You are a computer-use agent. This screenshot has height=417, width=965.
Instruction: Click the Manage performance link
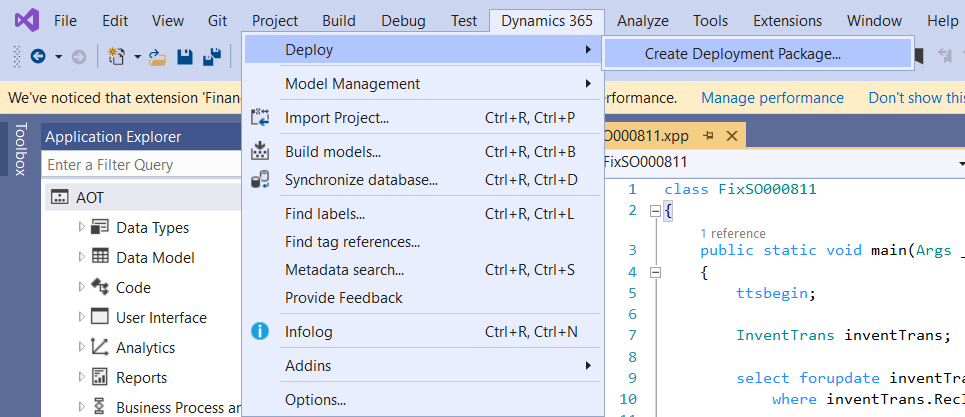pos(772,98)
